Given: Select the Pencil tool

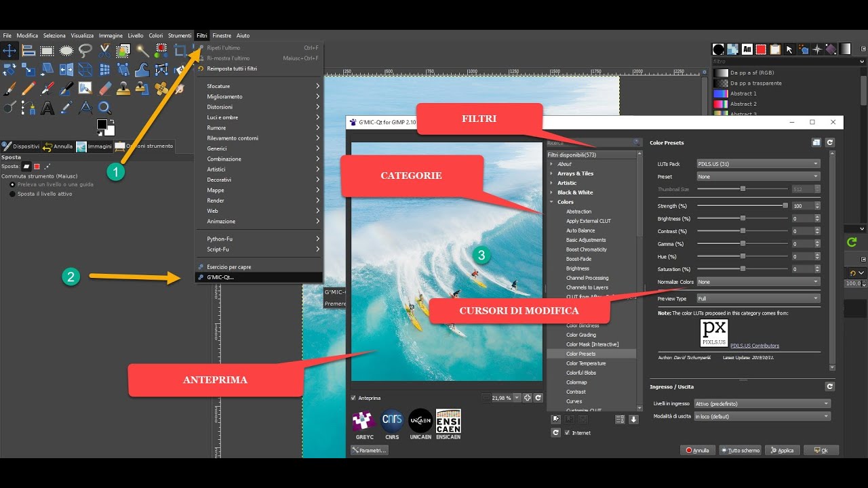Looking at the screenshot, I should pos(28,88).
